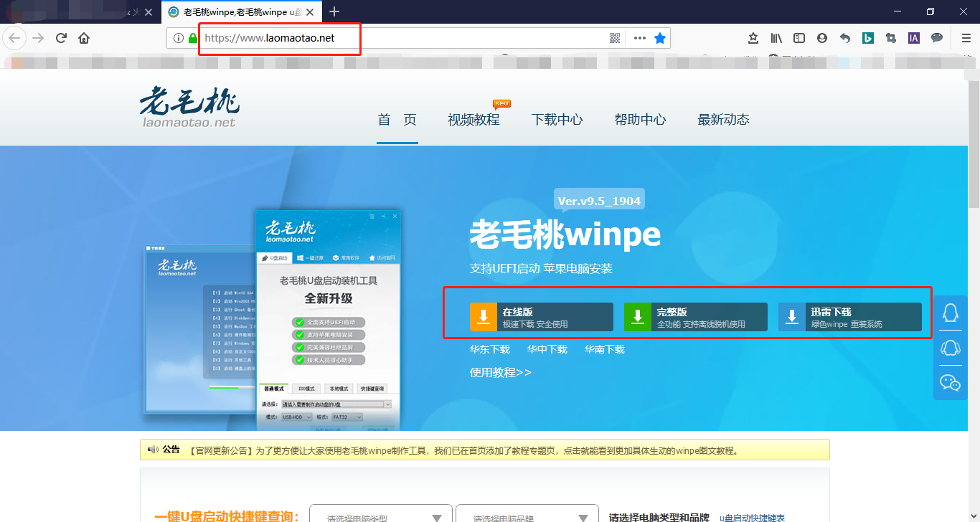Open the browser hamburger menu
Image resolution: width=980 pixels, height=522 pixels.
(966, 38)
